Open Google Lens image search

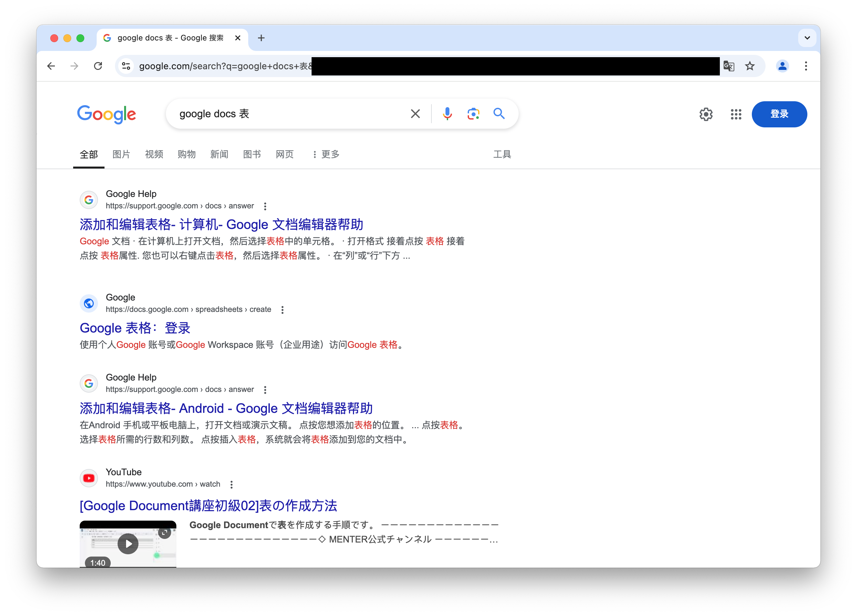point(473,114)
